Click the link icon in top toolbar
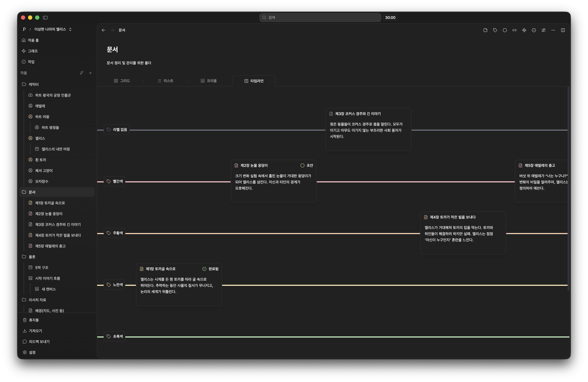The width and height of the screenshot is (588, 382). (514, 30)
